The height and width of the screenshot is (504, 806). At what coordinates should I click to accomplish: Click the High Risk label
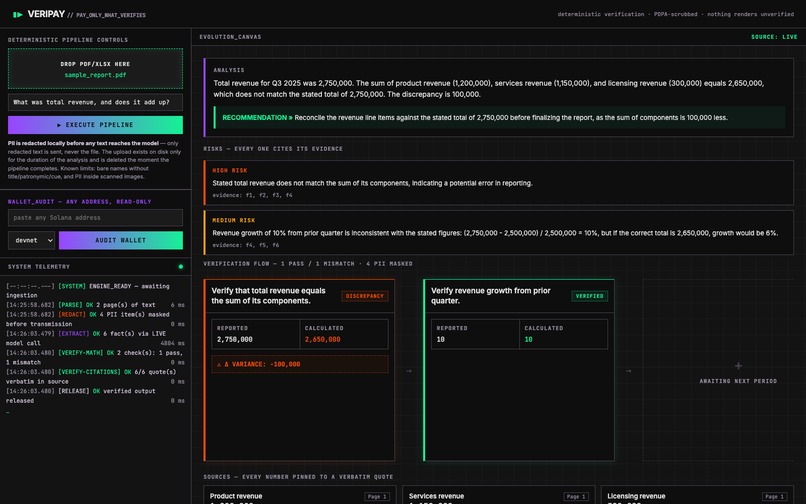(x=230, y=170)
